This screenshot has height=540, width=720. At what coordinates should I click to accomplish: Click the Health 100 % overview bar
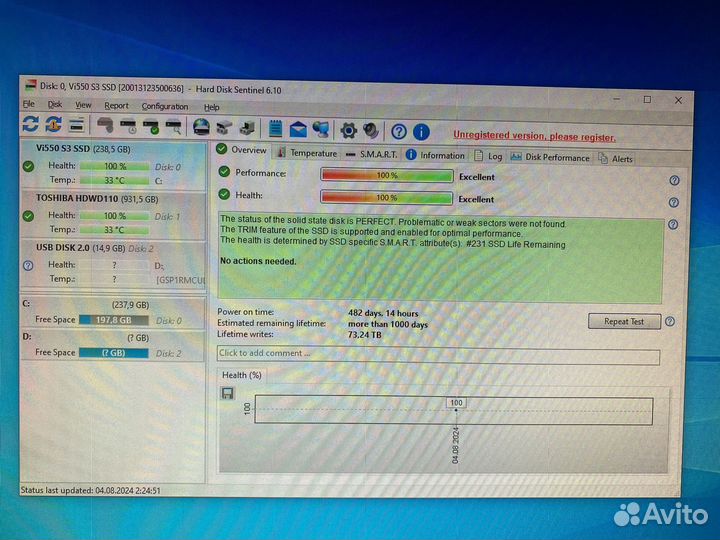pyautogui.click(x=386, y=197)
